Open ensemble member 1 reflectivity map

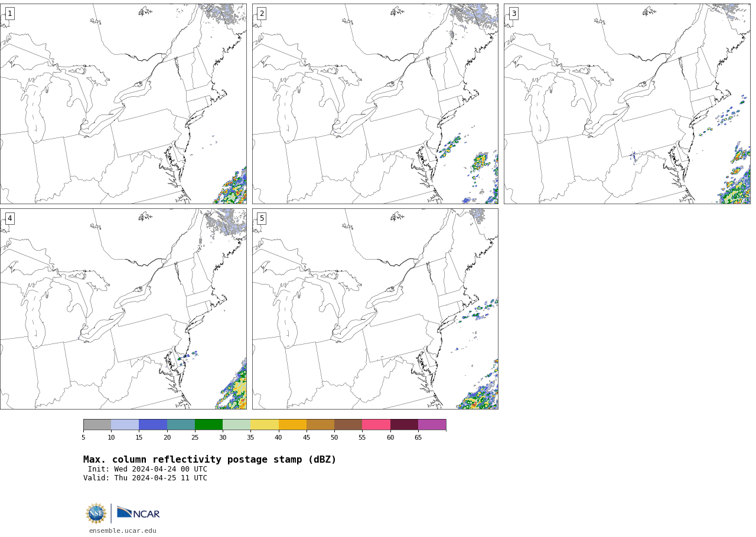(x=123, y=104)
